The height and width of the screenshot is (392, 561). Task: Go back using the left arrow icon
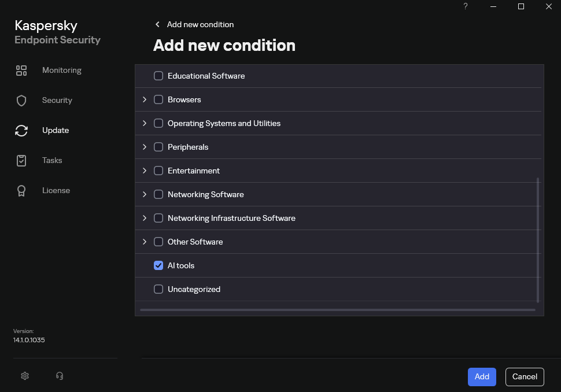[x=157, y=24]
